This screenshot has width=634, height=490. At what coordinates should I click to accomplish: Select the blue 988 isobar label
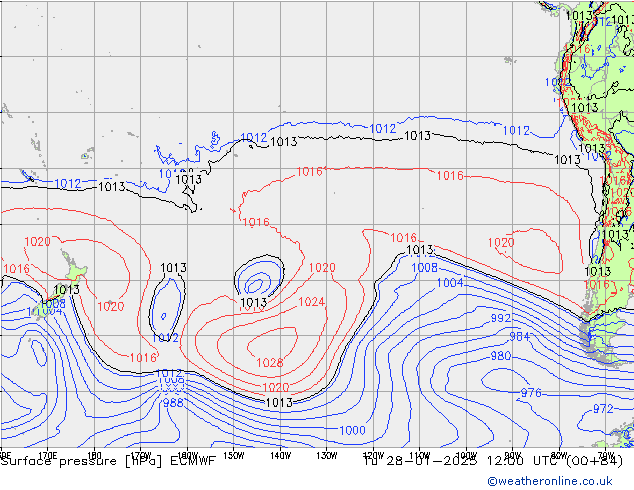click(173, 403)
